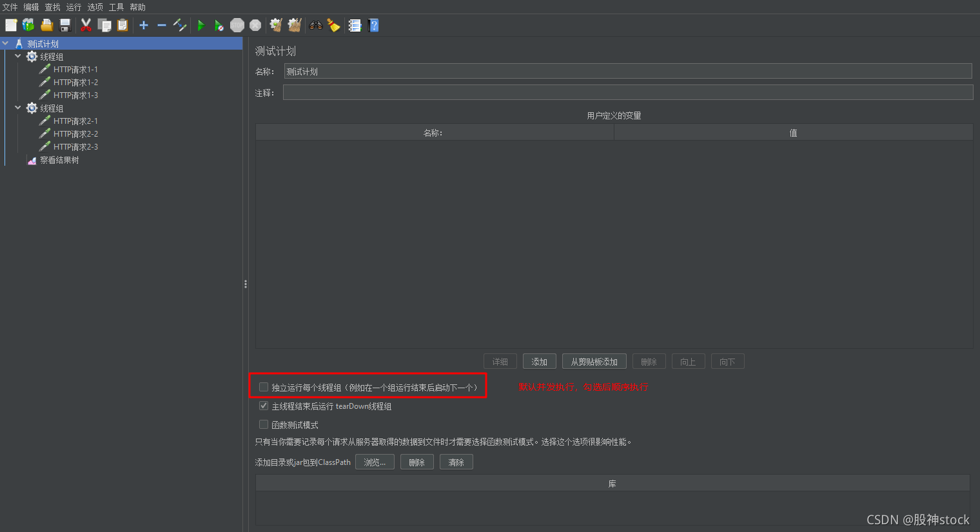The width and height of the screenshot is (980, 532).
Task: Open Search using the binoculars icon
Action: point(315,25)
